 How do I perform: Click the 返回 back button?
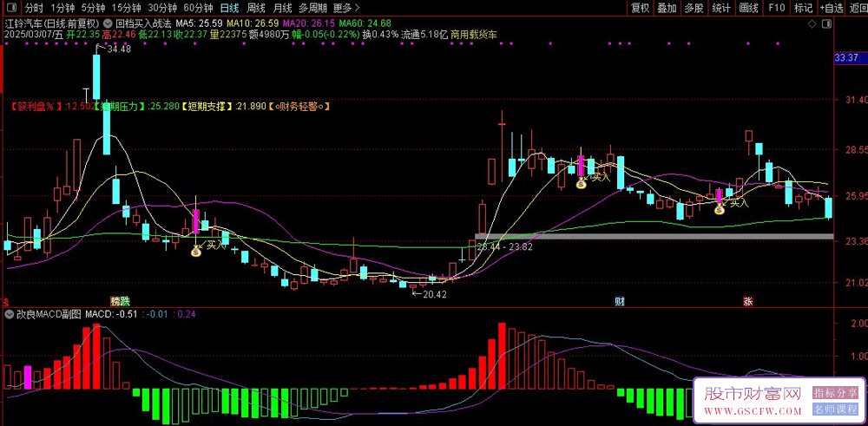tap(858, 8)
